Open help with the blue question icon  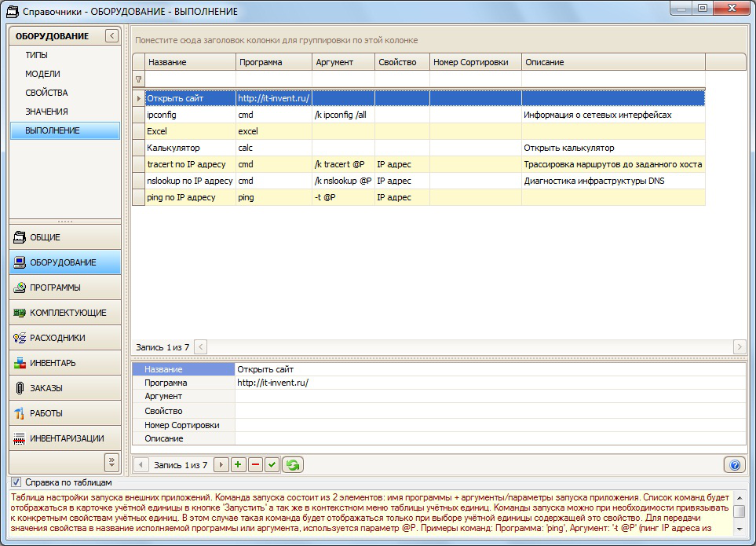point(735,465)
